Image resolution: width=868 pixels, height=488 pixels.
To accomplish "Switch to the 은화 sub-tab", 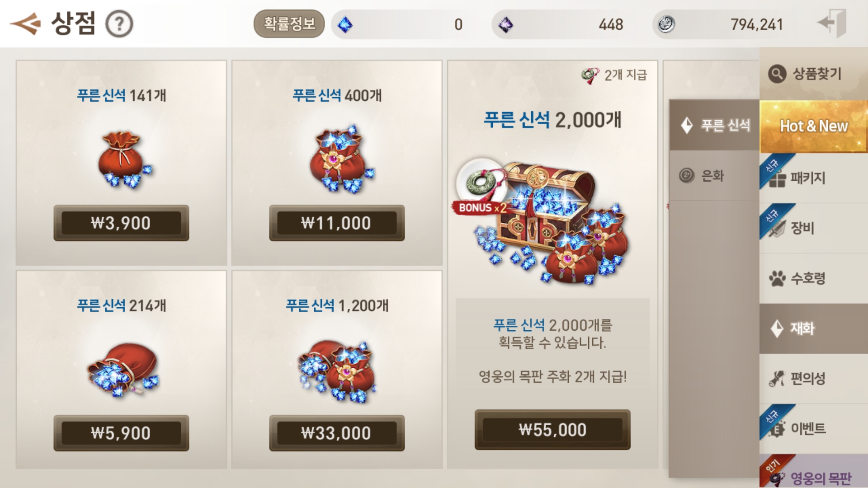I will (714, 175).
